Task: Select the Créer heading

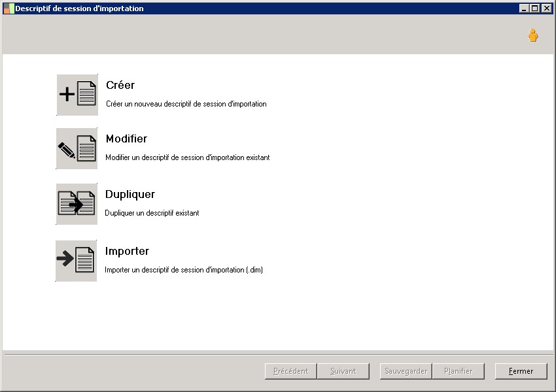Action: click(120, 86)
